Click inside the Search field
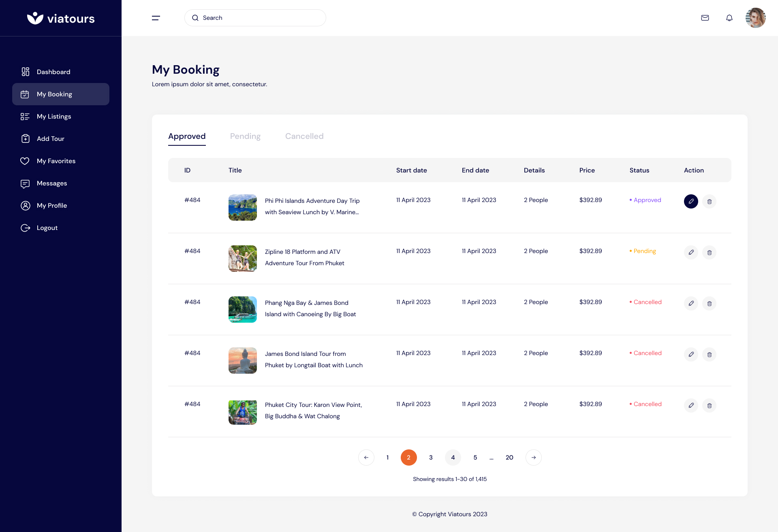 coord(255,18)
